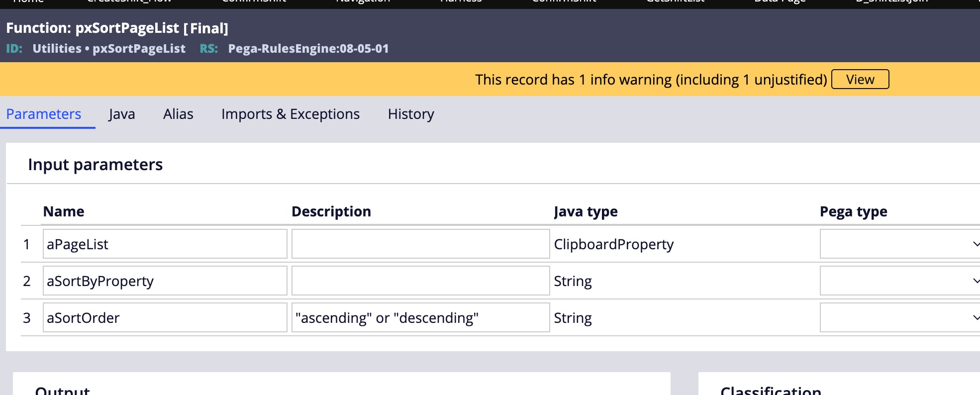The width and height of the screenshot is (980, 395).
Task: Go to the Alias tab
Action: 178,114
